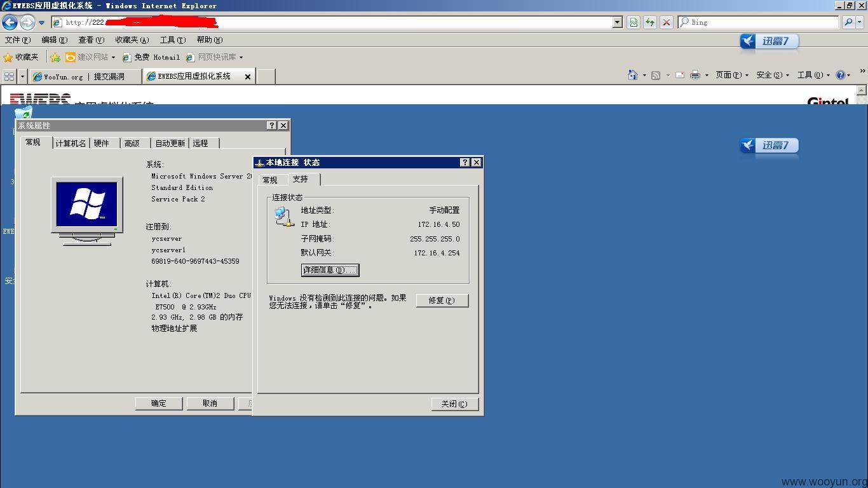Click the network connection computers icon

coord(284,217)
